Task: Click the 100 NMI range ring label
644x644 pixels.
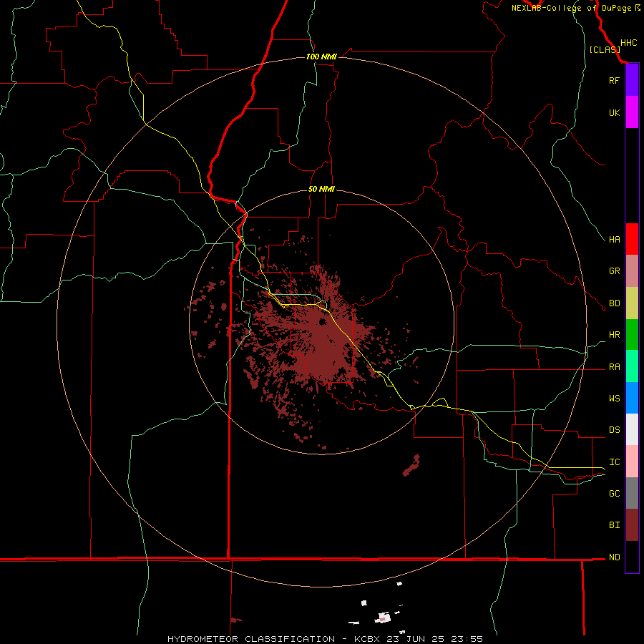Action: tap(321, 57)
